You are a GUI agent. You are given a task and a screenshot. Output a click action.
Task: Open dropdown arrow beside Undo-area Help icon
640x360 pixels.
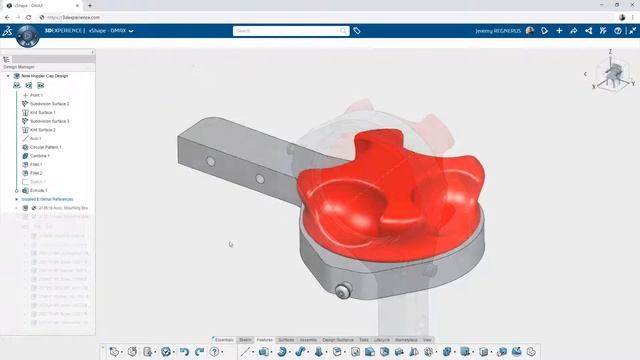pos(222,352)
